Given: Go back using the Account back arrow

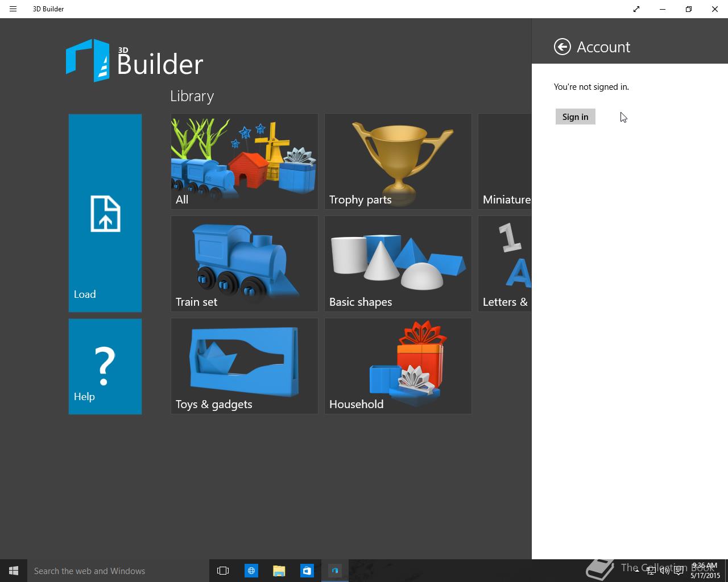Looking at the screenshot, I should point(562,47).
